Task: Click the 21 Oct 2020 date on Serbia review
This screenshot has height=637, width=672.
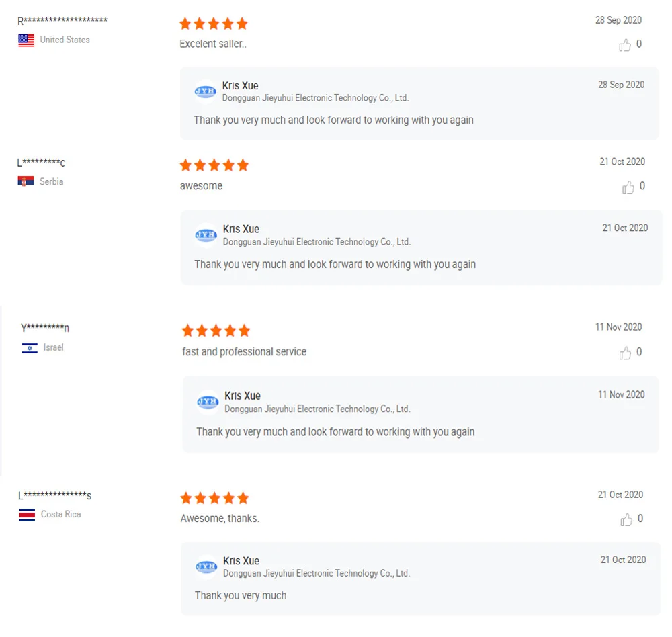Action: tap(622, 162)
